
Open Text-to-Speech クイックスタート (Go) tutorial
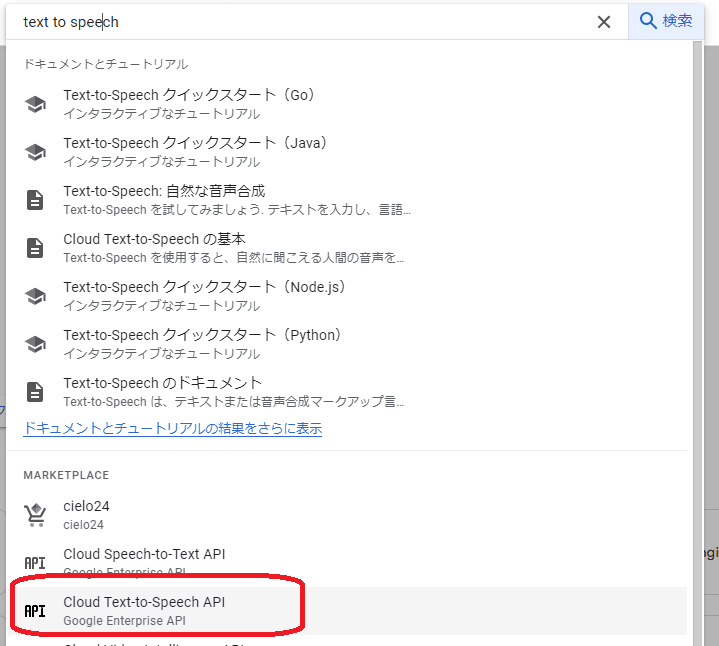point(347,104)
